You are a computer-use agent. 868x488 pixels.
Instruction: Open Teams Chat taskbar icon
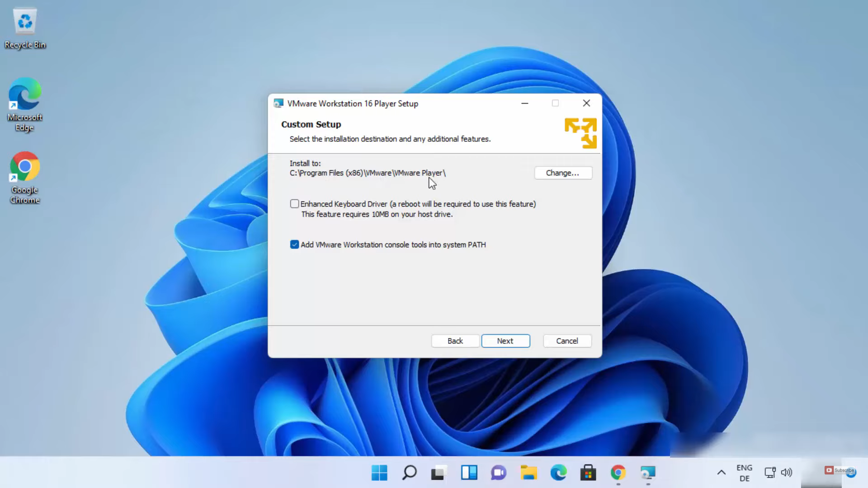pos(499,473)
